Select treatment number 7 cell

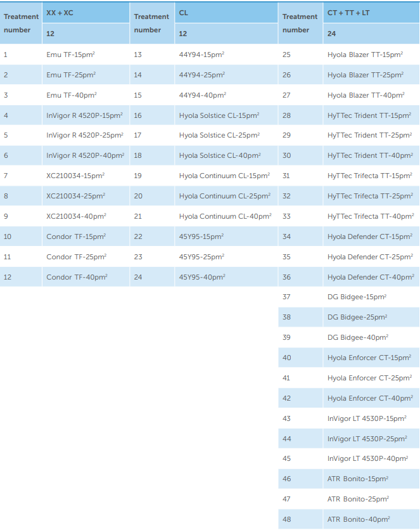click(x=21, y=176)
